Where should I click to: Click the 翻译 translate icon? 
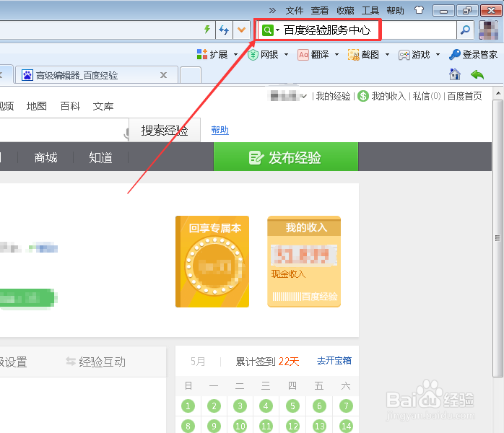(303, 55)
